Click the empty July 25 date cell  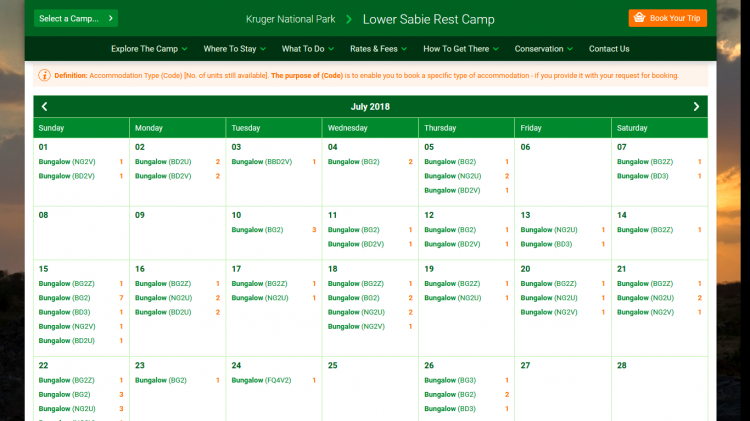(370, 389)
